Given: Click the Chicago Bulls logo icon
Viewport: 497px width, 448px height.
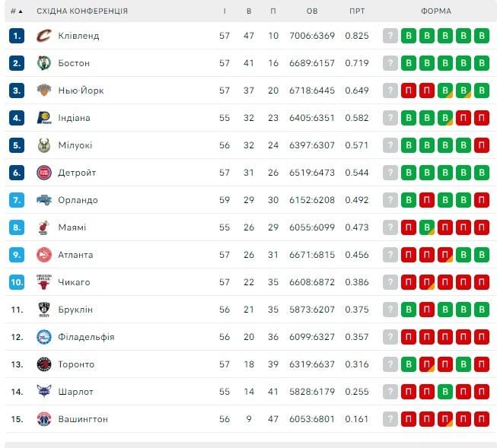Looking at the screenshot, I should 43,282.
